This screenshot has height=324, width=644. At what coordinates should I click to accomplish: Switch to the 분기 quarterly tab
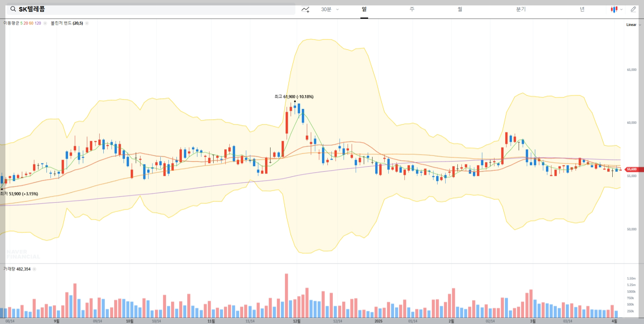[521, 9]
